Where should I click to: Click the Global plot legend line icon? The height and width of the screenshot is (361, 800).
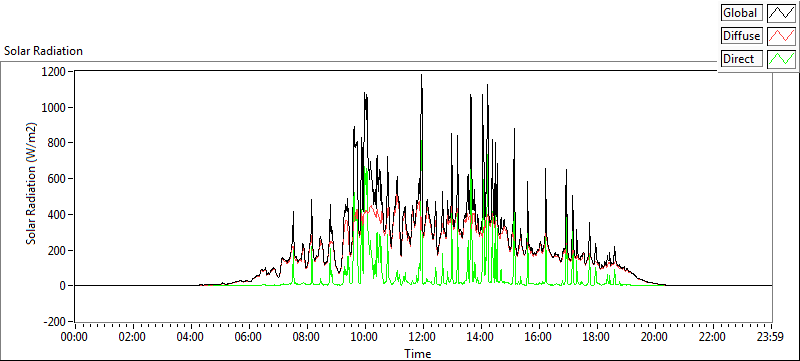click(781, 13)
